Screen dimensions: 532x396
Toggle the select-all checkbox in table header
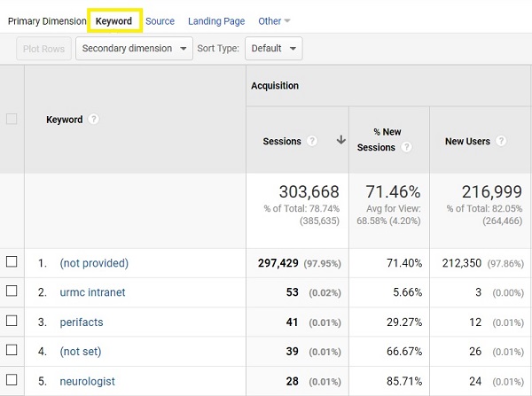point(12,119)
